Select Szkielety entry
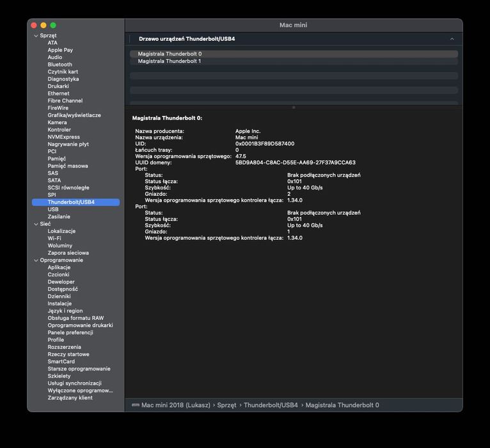This screenshot has width=490, height=448. click(59, 376)
